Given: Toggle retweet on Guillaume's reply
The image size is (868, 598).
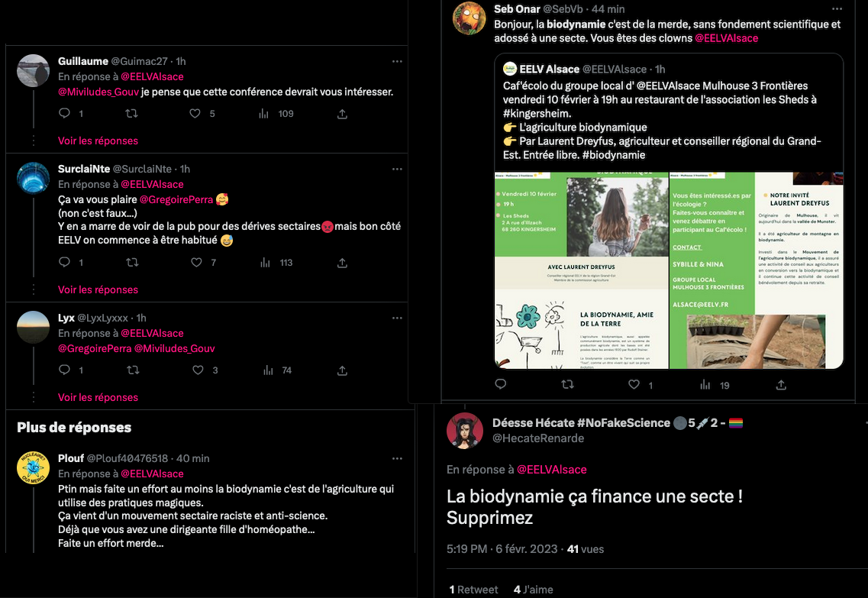Looking at the screenshot, I should (x=131, y=114).
